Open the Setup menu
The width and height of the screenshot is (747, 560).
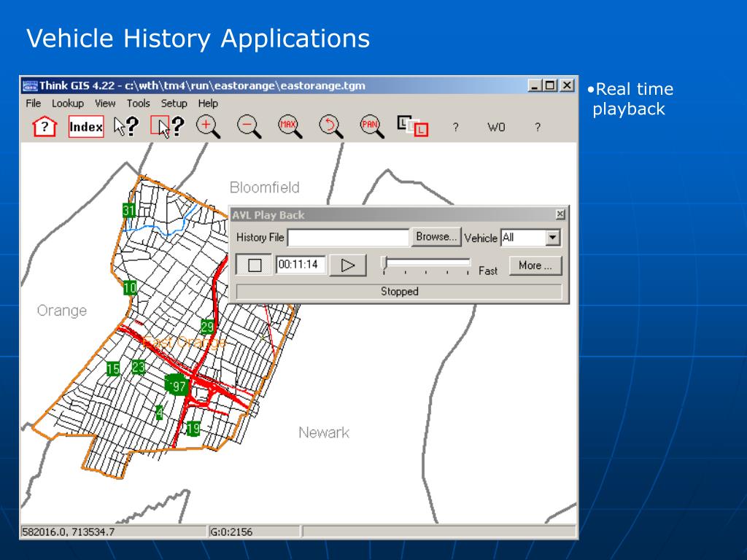pyautogui.click(x=174, y=104)
